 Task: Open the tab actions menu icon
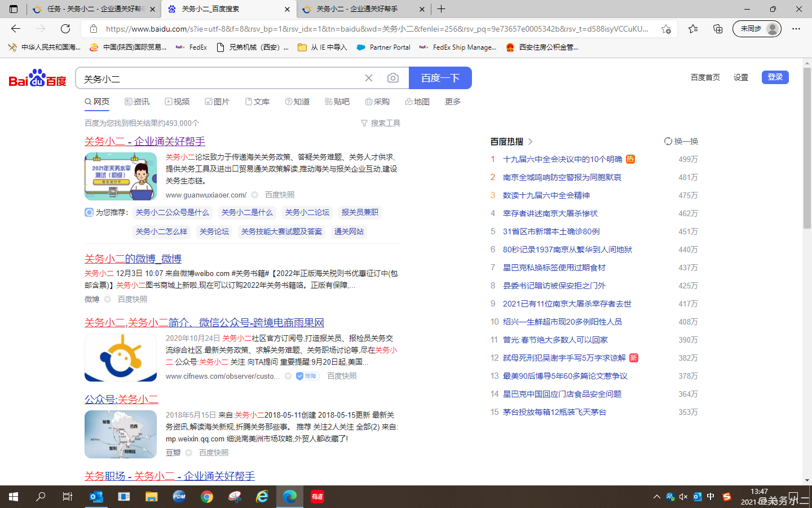coord(14,9)
